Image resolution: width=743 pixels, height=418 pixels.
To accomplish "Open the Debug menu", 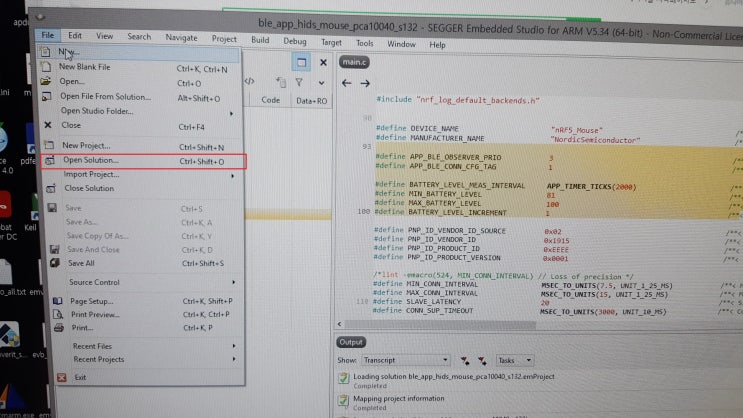I will (x=295, y=41).
